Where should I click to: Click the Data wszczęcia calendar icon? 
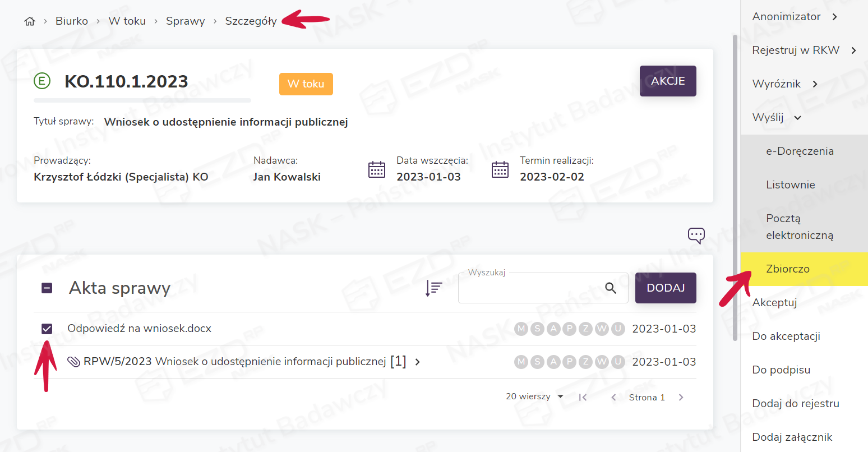pos(377,169)
